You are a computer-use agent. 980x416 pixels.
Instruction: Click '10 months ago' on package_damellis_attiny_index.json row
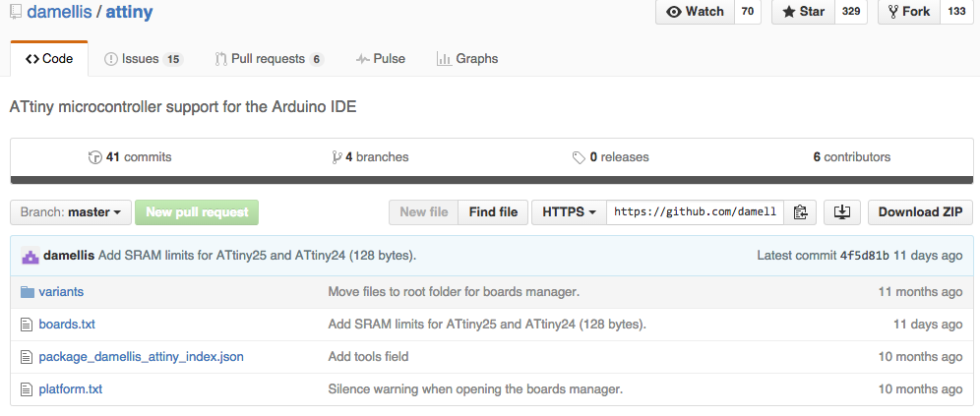coord(920,357)
